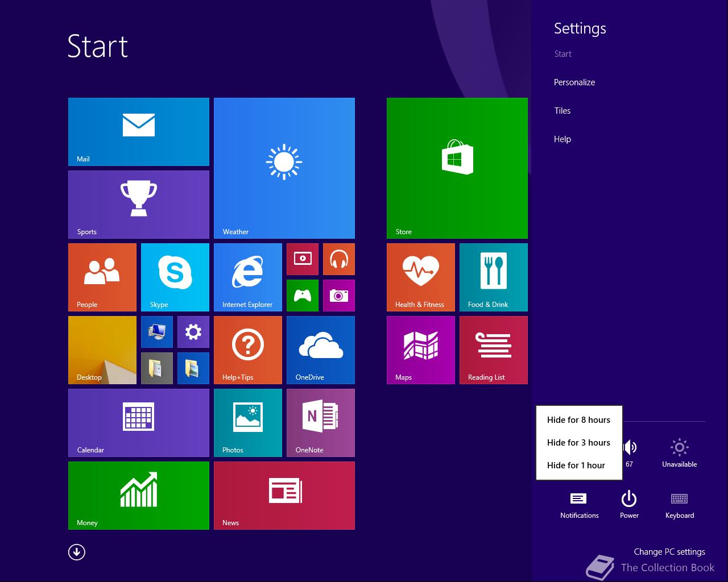Select Hide for 8 hours
Screen dimensions: 728x582
pyautogui.click(x=579, y=420)
